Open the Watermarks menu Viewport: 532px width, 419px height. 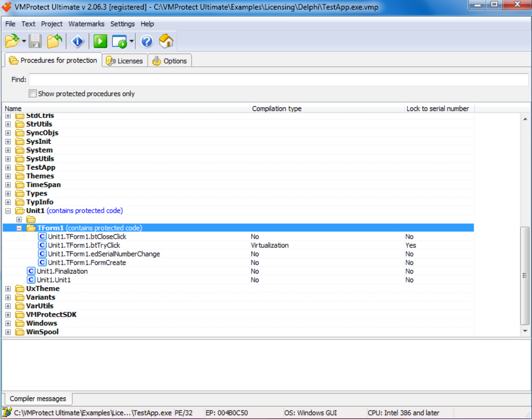tap(86, 24)
